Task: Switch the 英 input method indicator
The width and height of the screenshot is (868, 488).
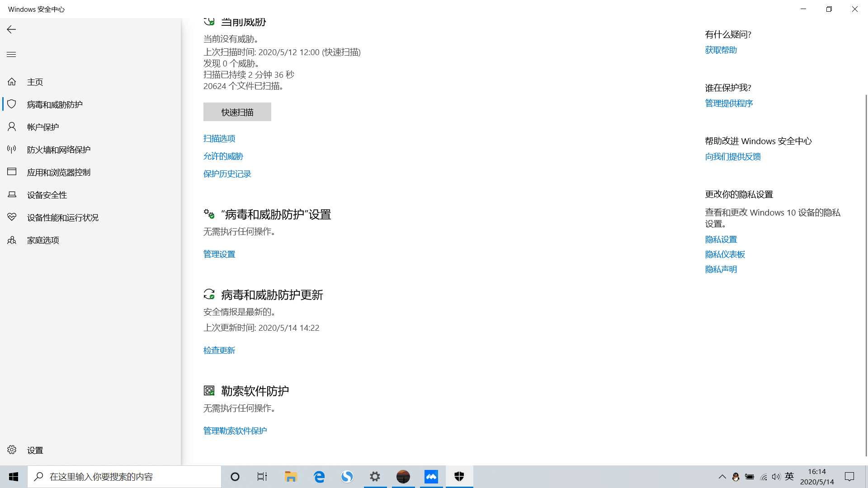Action: [x=789, y=476]
